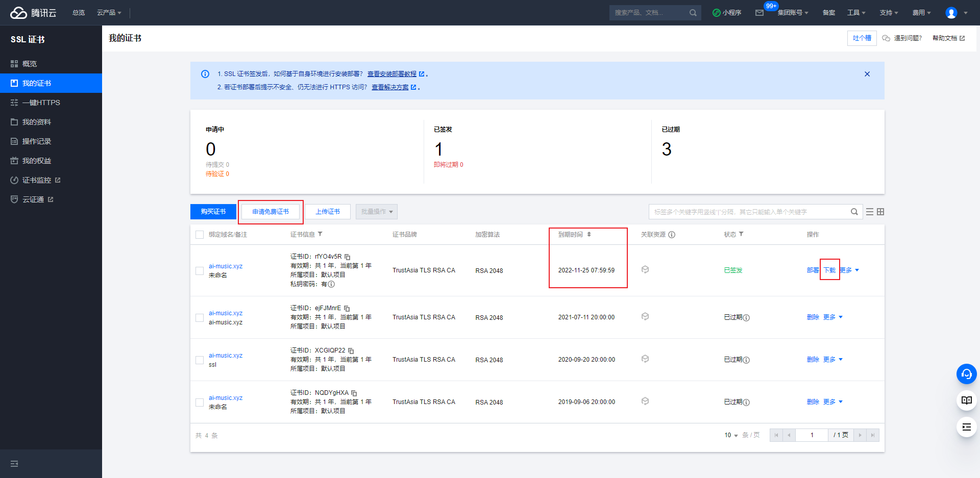Check the ejFJMnrE certificate row

200,318
